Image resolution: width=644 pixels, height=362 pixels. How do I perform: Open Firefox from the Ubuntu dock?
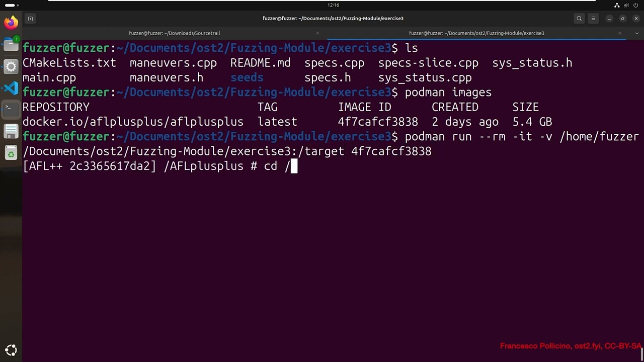pos(11,22)
